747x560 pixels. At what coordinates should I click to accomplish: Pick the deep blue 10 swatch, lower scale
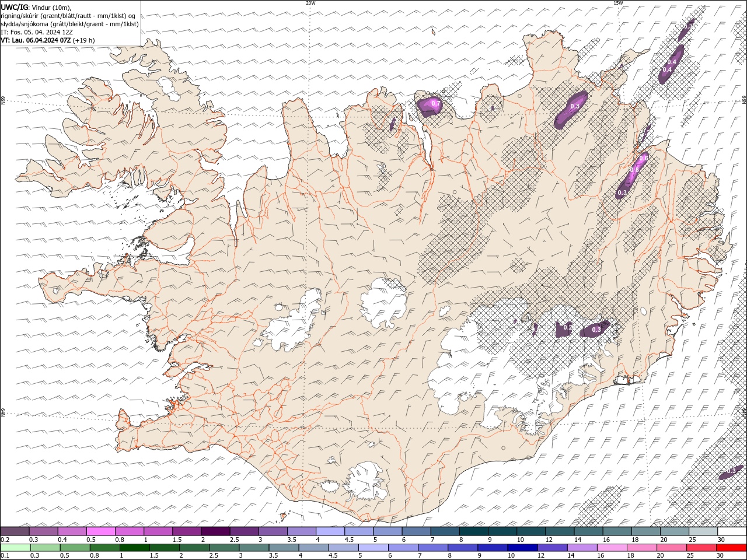click(x=522, y=548)
